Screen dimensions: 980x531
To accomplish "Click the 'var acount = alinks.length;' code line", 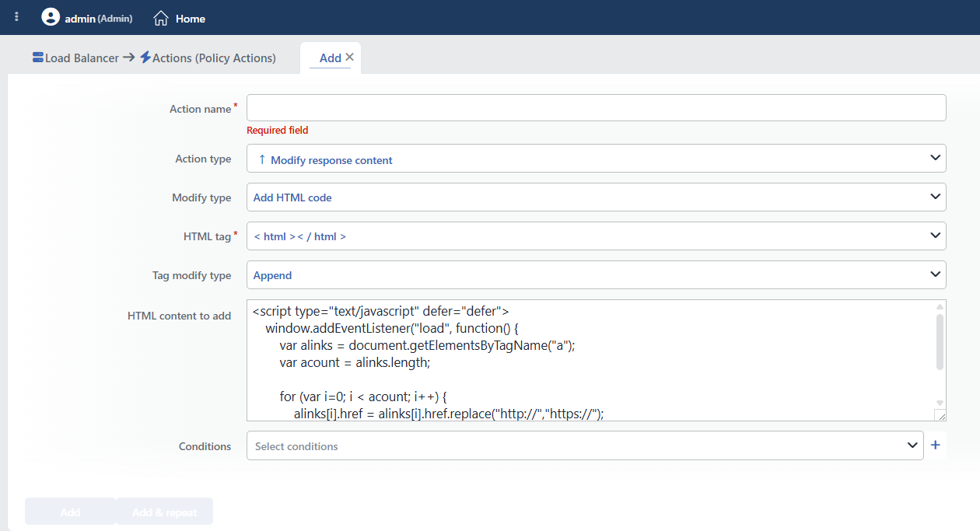I will pos(355,362).
